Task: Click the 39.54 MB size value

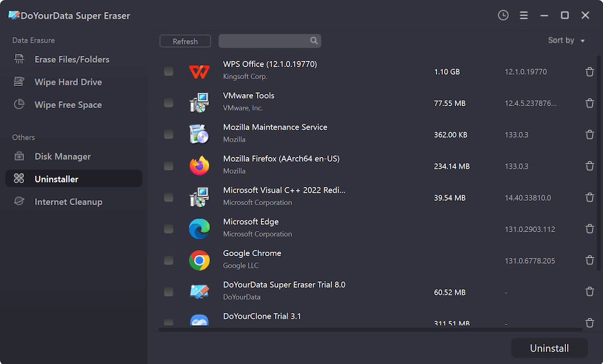Action: 450,198
